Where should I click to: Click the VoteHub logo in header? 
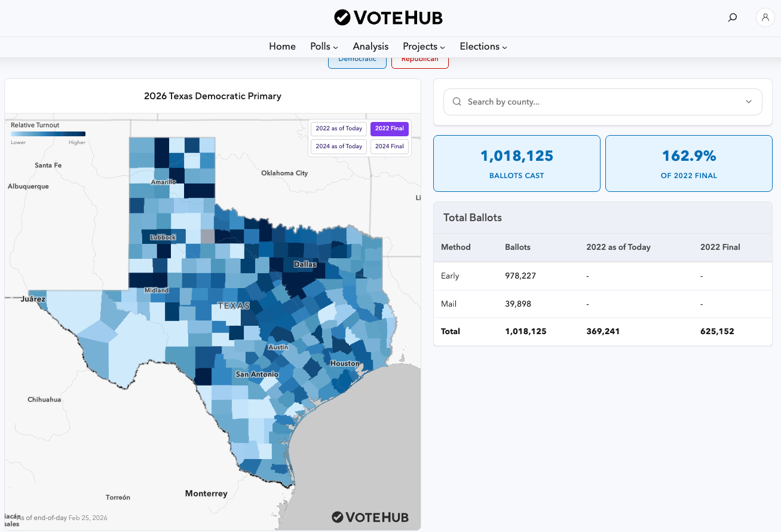click(388, 17)
